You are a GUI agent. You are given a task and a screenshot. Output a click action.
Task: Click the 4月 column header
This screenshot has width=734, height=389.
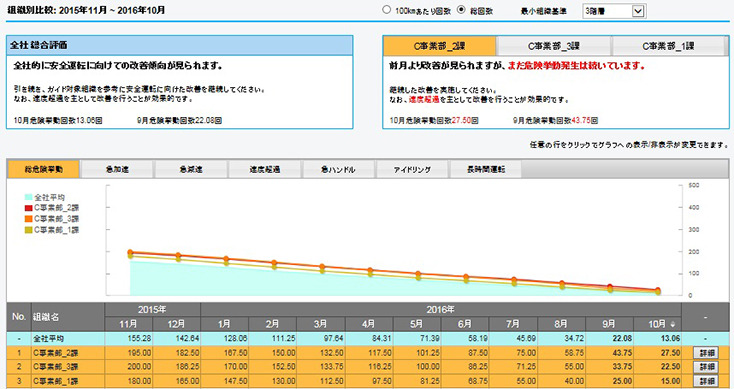(x=369, y=324)
